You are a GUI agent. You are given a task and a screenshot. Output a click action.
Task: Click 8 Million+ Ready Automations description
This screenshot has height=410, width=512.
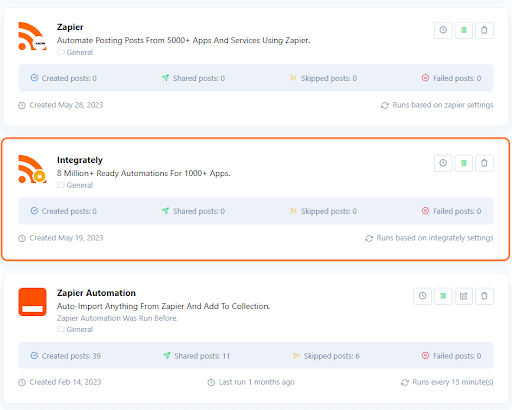143,173
